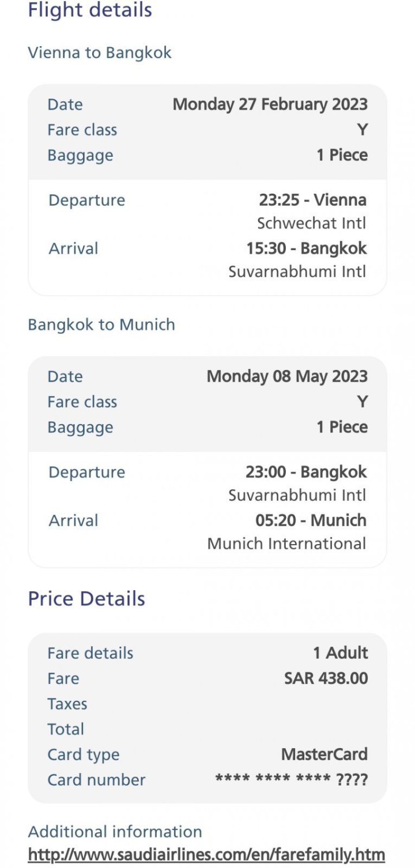Image resolution: width=415 pixels, height=868 pixels.
Task: Select the Vienna to Bangkok route title
Action: [x=100, y=52]
